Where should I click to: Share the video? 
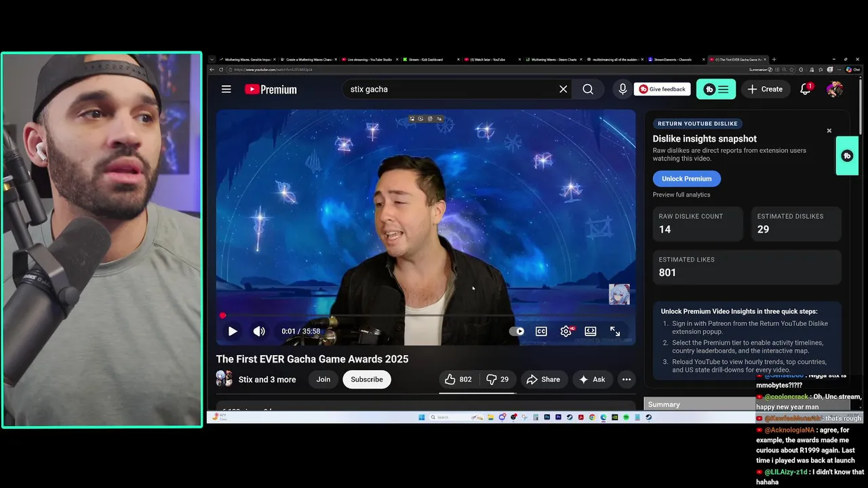[544, 380]
